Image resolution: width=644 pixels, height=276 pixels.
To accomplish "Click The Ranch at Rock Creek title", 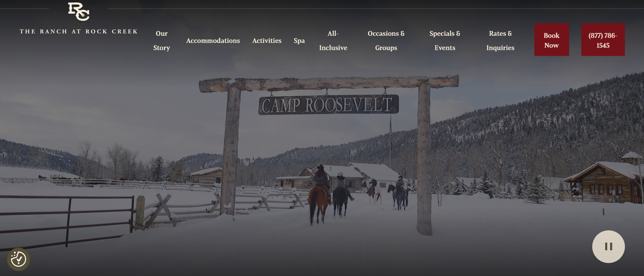I will [x=79, y=31].
